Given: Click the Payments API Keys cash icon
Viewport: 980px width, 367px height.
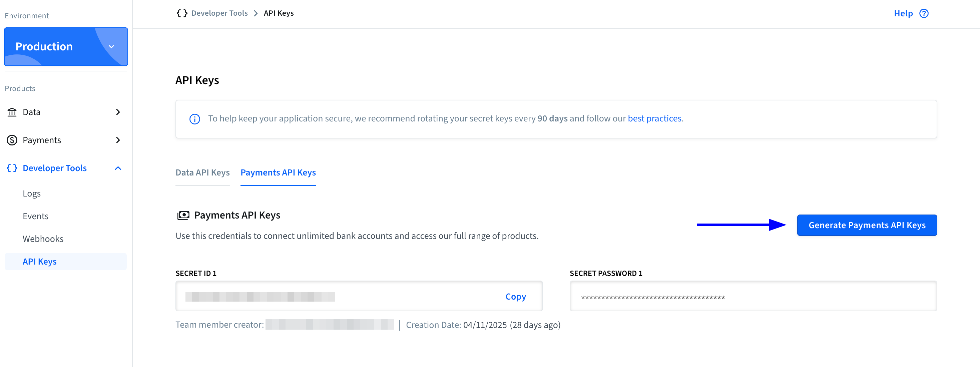Looking at the screenshot, I should (183, 216).
